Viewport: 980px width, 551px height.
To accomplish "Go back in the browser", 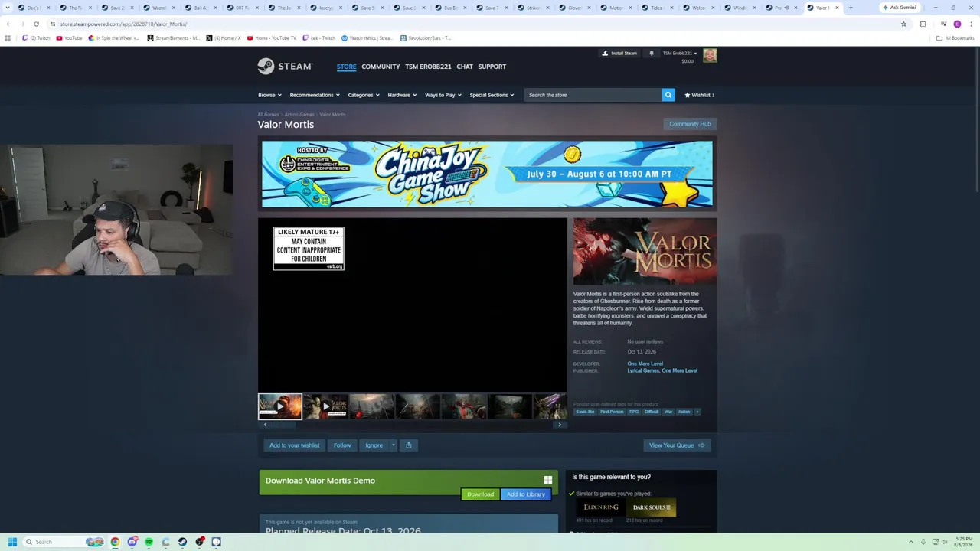I will [8, 24].
